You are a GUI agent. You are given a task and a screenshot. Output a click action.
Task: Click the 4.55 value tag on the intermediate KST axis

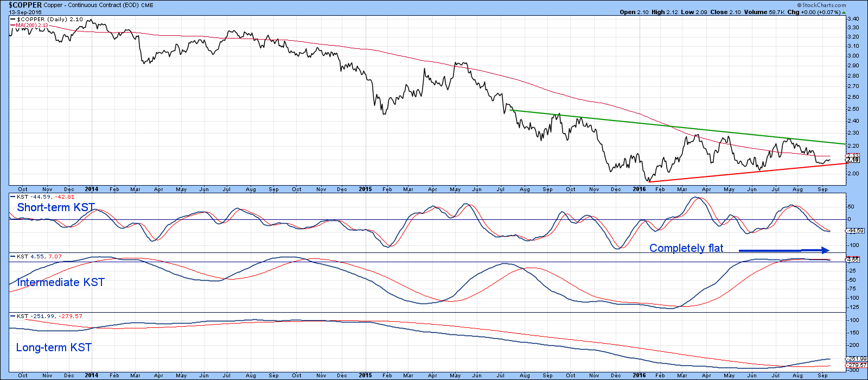[853, 259]
